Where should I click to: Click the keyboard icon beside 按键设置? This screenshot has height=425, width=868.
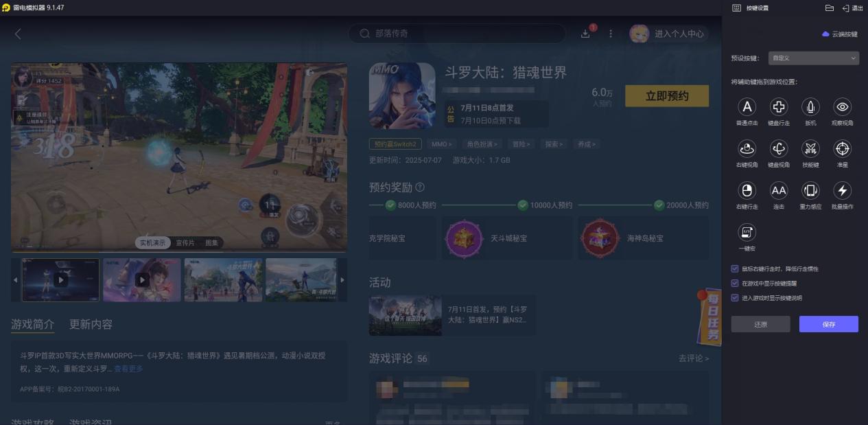click(x=736, y=8)
